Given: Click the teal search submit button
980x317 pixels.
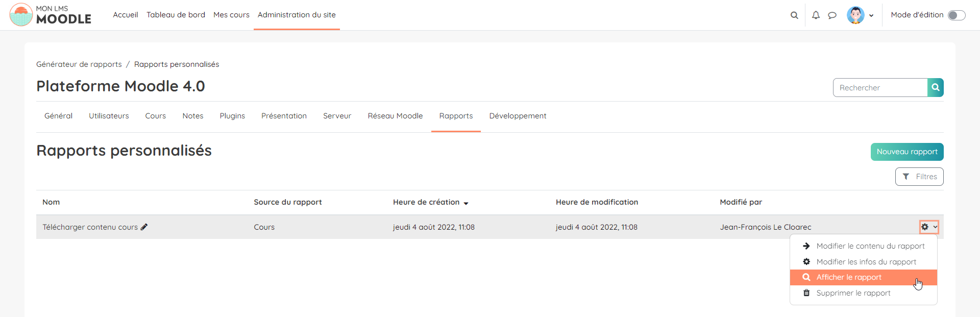Looking at the screenshot, I should (935, 88).
